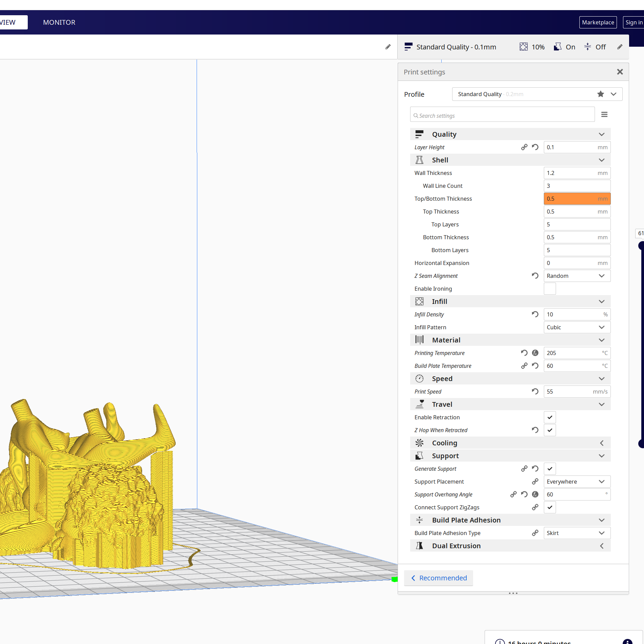
Task: Click the pencil icon next to model name
Action: point(388,47)
